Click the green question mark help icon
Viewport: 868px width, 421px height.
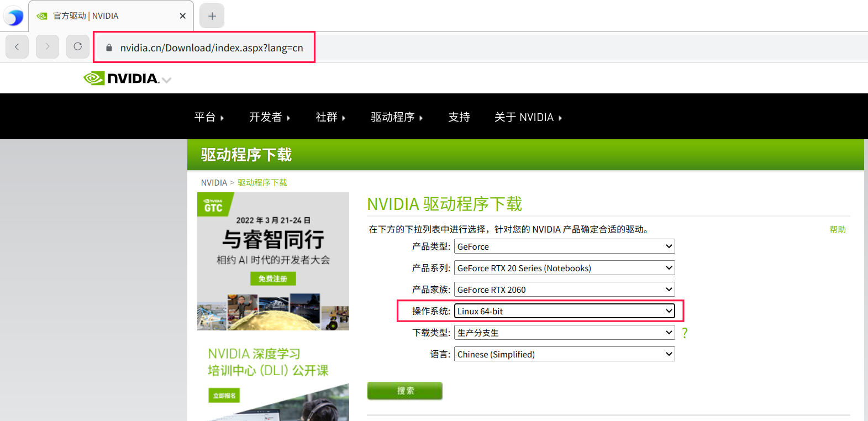(685, 333)
